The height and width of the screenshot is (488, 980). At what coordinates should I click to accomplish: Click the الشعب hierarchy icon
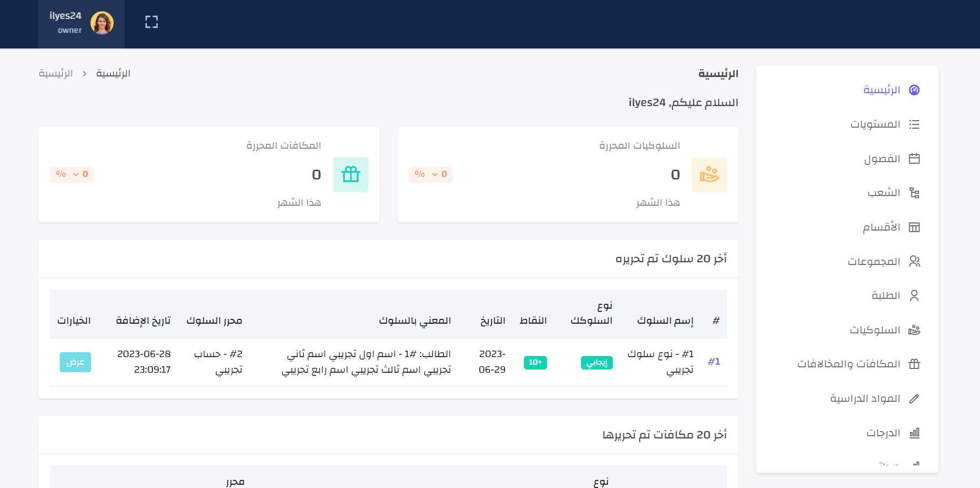[x=914, y=192]
